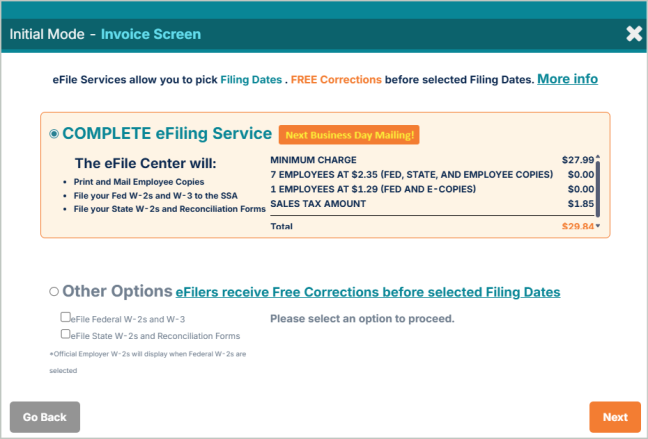Image resolution: width=648 pixels, height=439 pixels.
Task: Select the MINIMUM CHARGE line item
Action: (313, 160)
